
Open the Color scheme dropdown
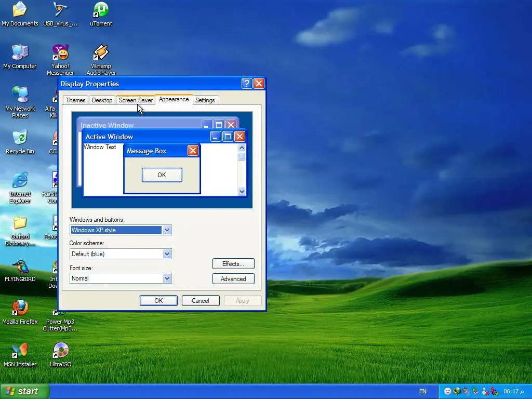[167, 254]
